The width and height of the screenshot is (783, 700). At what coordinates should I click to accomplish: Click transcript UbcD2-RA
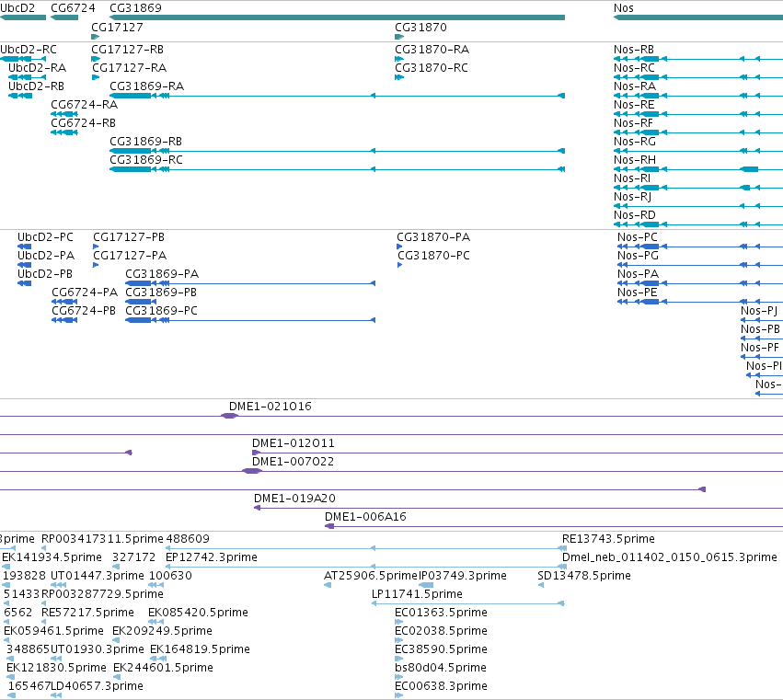coord(38,68)
